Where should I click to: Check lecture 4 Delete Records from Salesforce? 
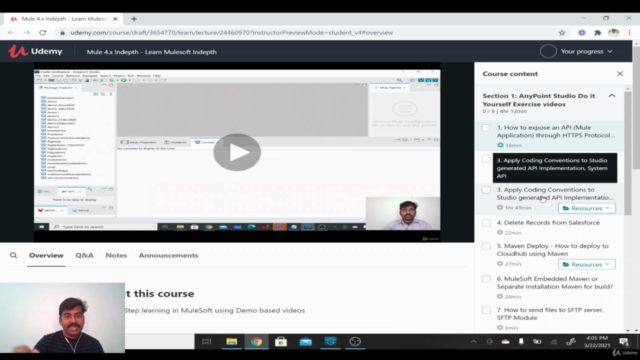pyautogui.click(x=486, y=223)
